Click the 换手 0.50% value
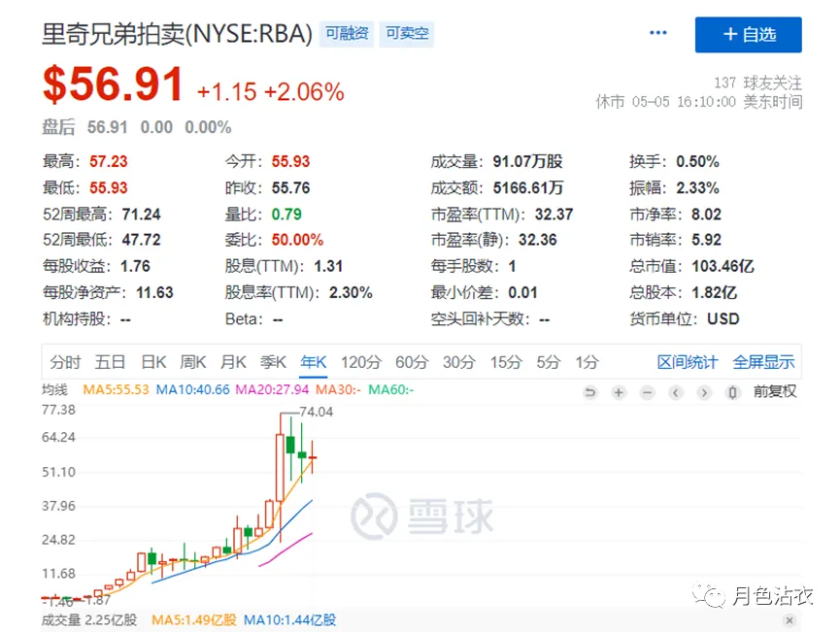The width and height of the screenshot is (840, 632). point(697,162)
